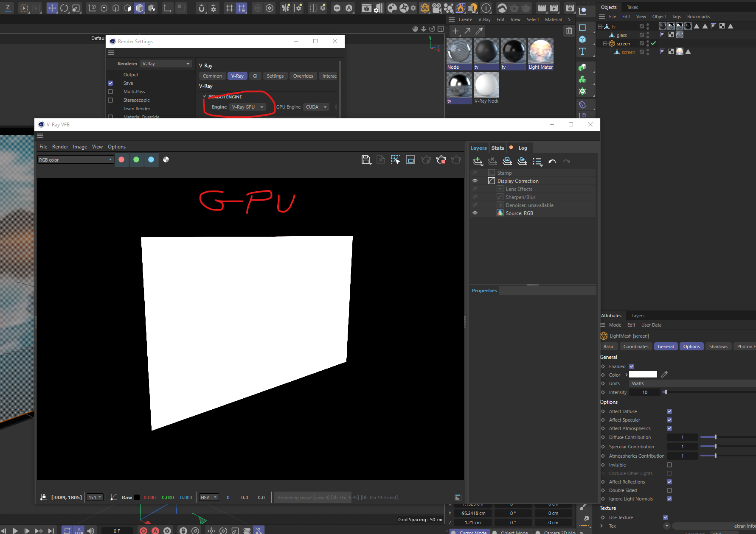Click the Intensity slider

709,392
